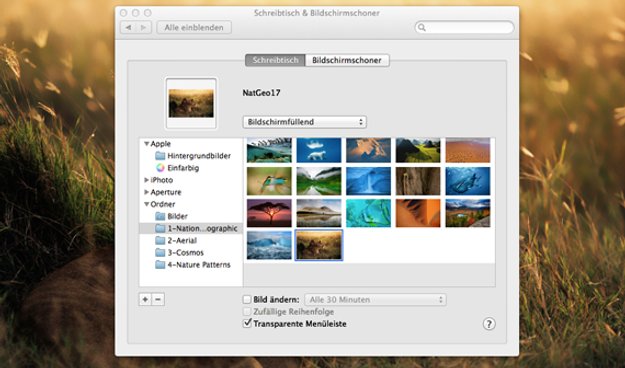Go back with the left arrow button
The image size is (625, 368).
point(128,28)
